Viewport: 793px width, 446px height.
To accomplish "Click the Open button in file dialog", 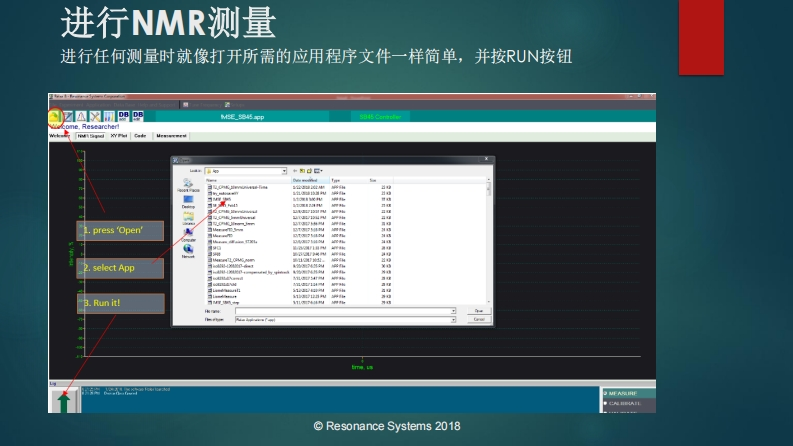I will pos(478,311).
